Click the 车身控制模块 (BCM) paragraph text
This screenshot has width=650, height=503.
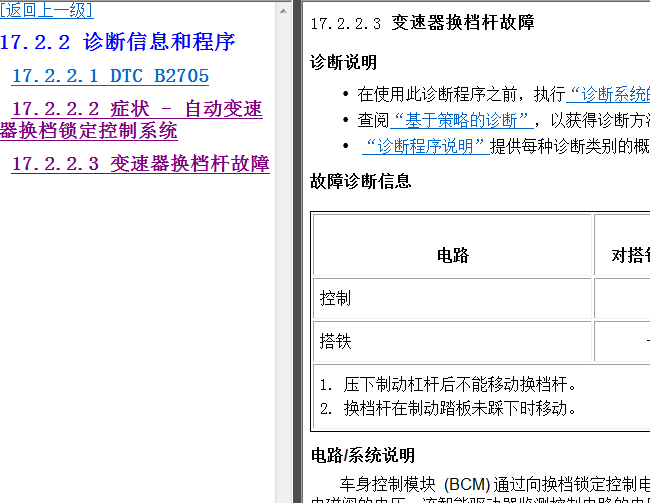[x=480, y=491]
